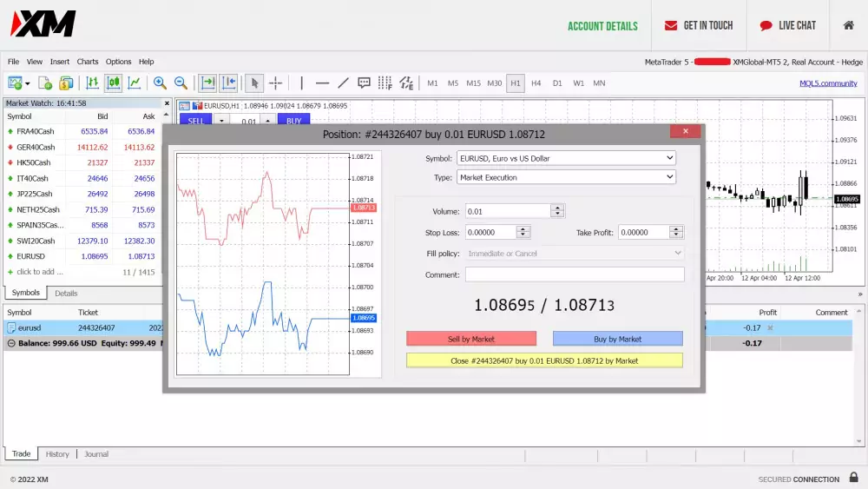Open the Journal tab

(x=96, y=454)
